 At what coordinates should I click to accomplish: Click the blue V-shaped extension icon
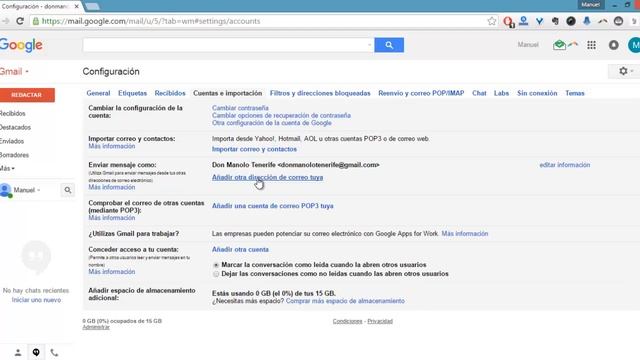(539, 21)
